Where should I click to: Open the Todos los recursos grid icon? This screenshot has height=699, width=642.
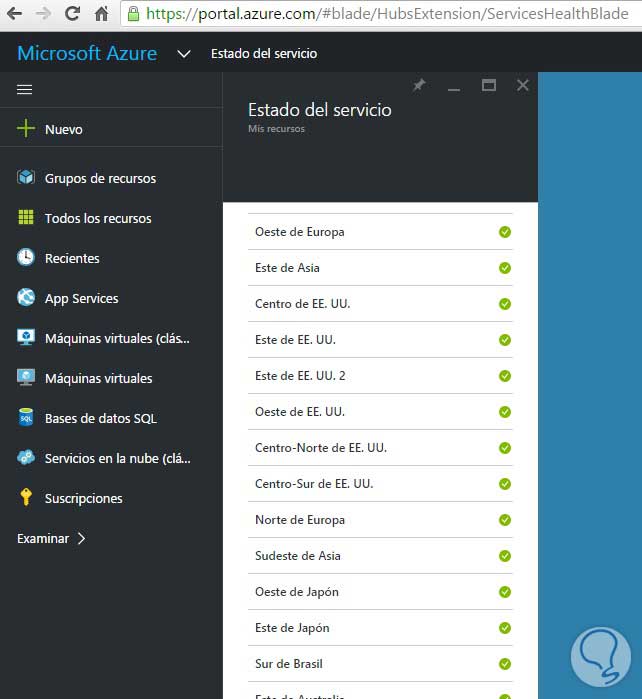tap(26, 218)
